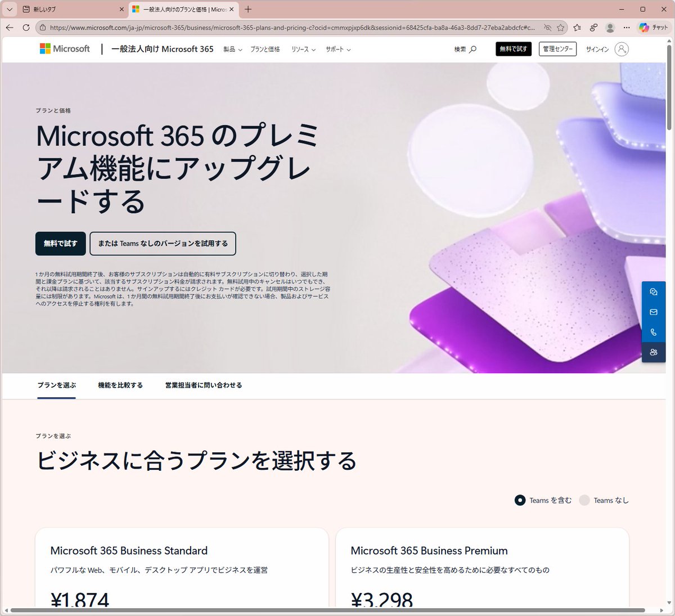The height and width of the screenshot is (616, 675).
Task: Click the ¥3,298 price text
Action: pos(381,599)
